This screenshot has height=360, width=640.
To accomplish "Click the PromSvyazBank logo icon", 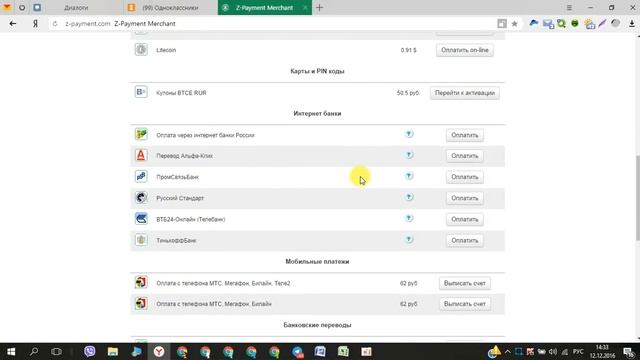I will 141,176.
